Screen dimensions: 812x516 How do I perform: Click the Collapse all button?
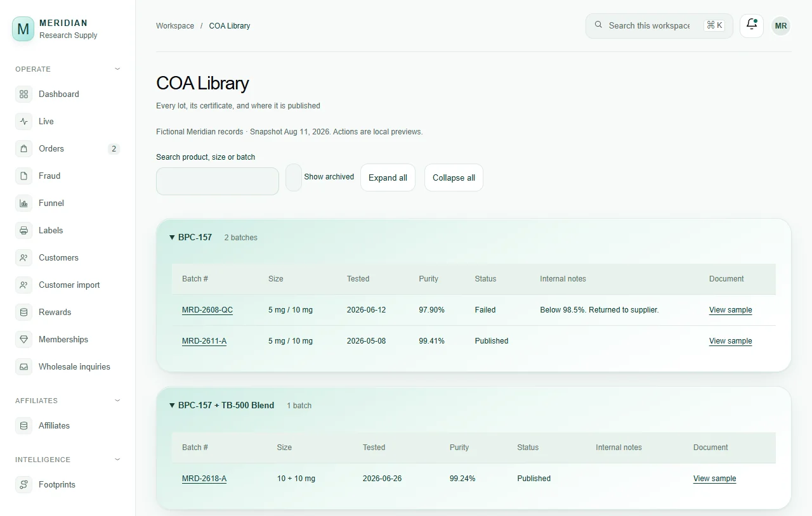pyautogui.click(x=454, y=177)
